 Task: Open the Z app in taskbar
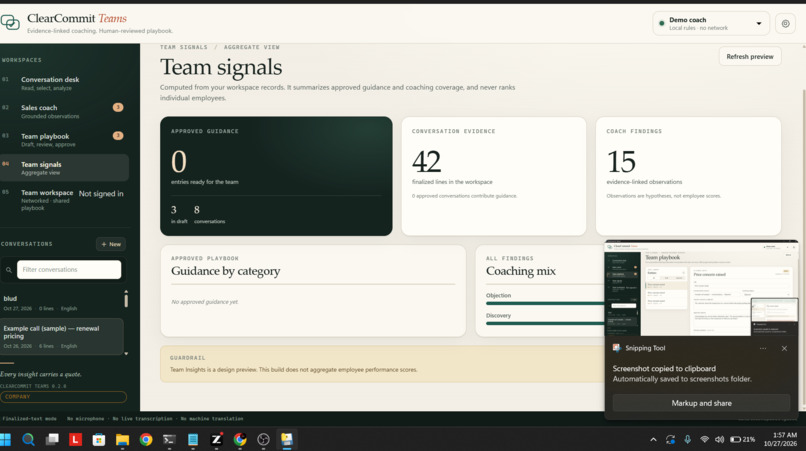click(216, 439)
